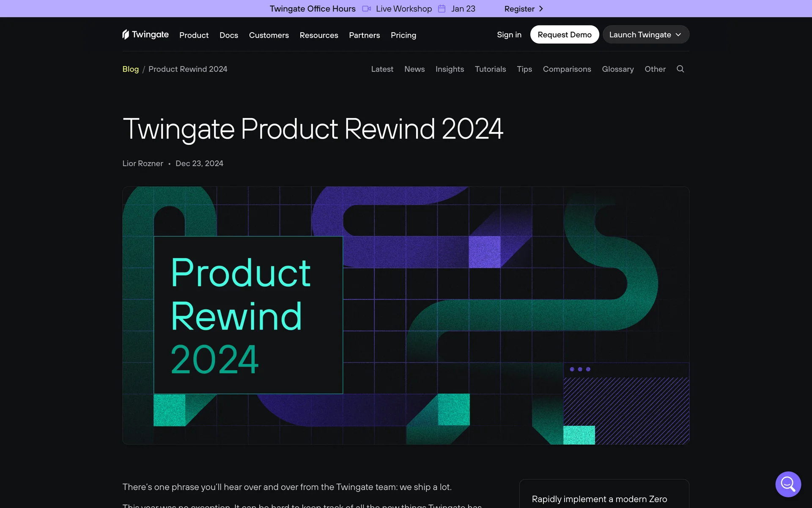Open the chat search widget bubble
The height and width of the screenshot is (508, 812).
point(788,484)
